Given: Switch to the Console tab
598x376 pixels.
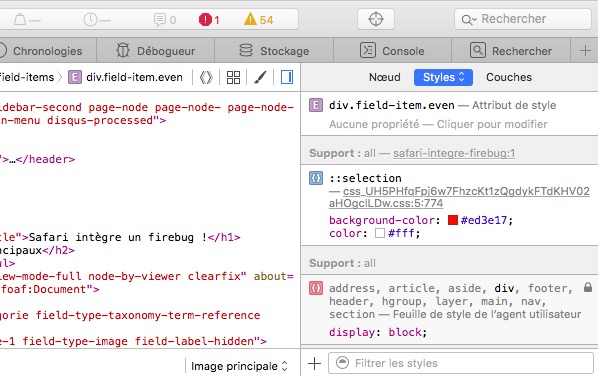Looking at the screenshot, I should tap(392, 51).
